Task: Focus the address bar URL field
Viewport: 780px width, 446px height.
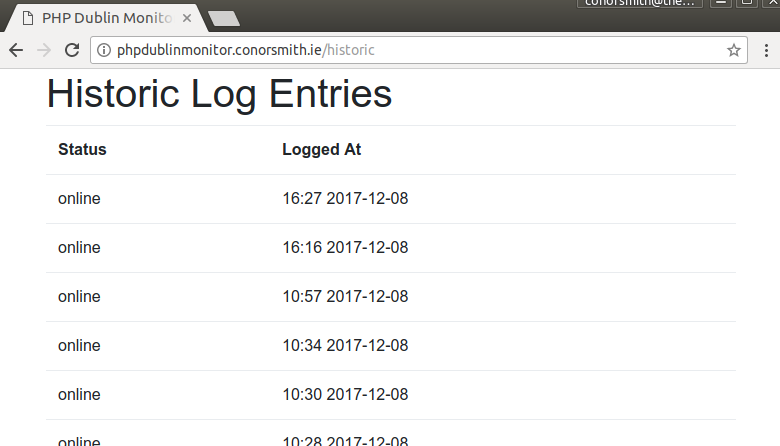Action: pyautogui.click(x=419, y=50)
